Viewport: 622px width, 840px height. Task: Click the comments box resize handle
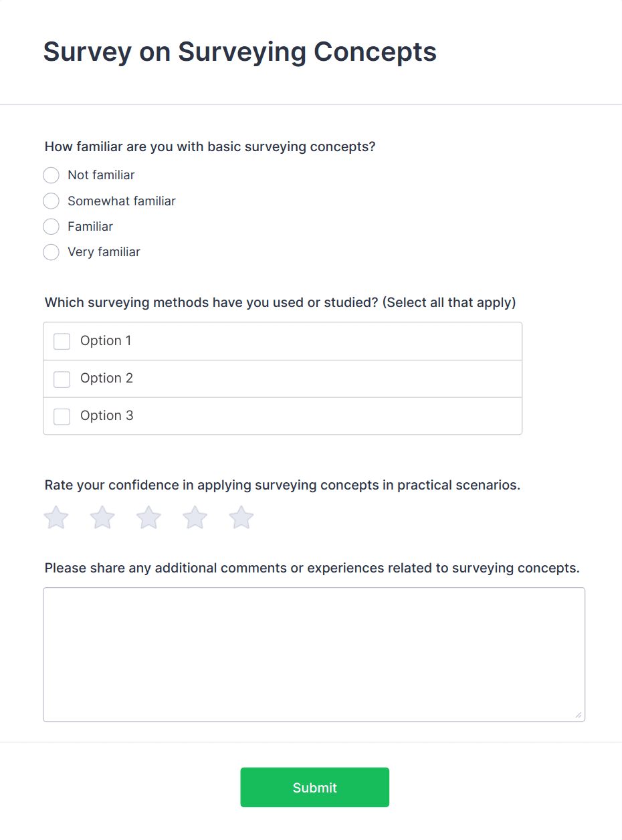tap(579, 715)
